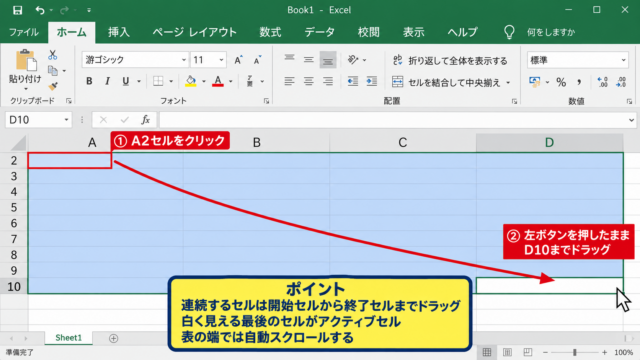
Task: Apply the yellow fill color bucket
Action: [x=190, y=81]
